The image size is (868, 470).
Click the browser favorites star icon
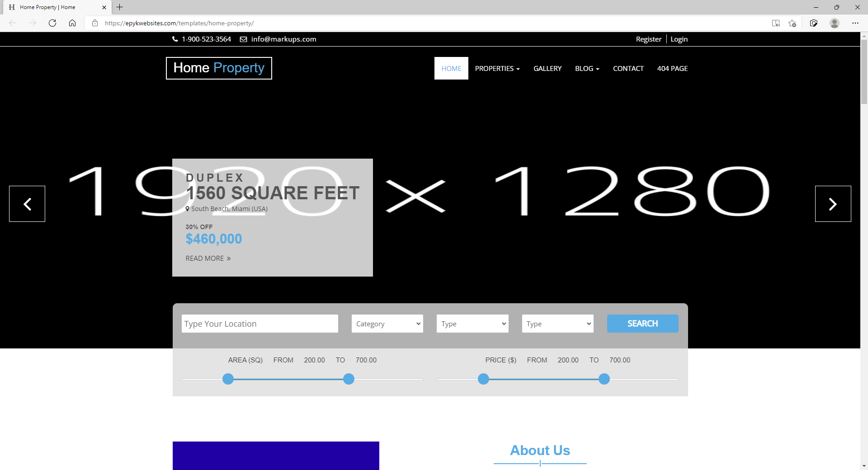pyautogui.click(x=792, y=23)
